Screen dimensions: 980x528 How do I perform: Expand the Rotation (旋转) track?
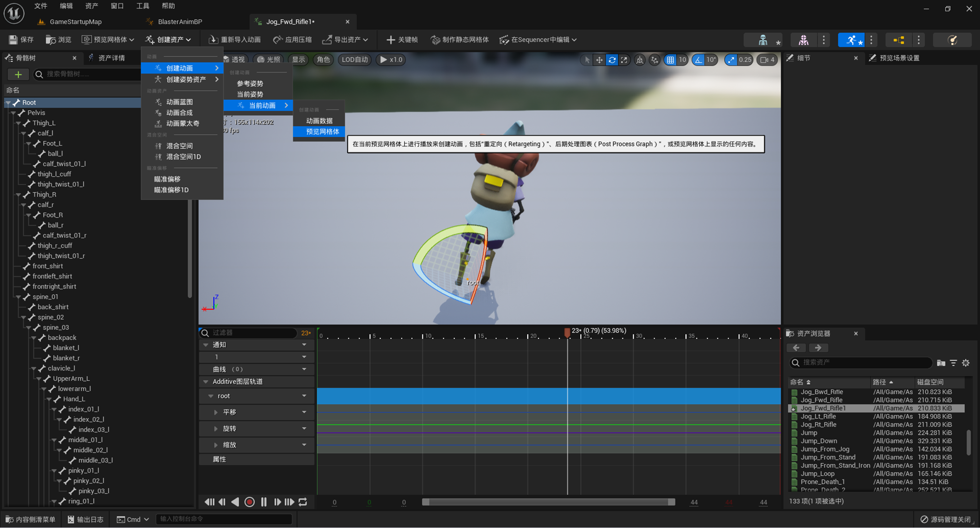pyautogui.click(x=216, y=429)
